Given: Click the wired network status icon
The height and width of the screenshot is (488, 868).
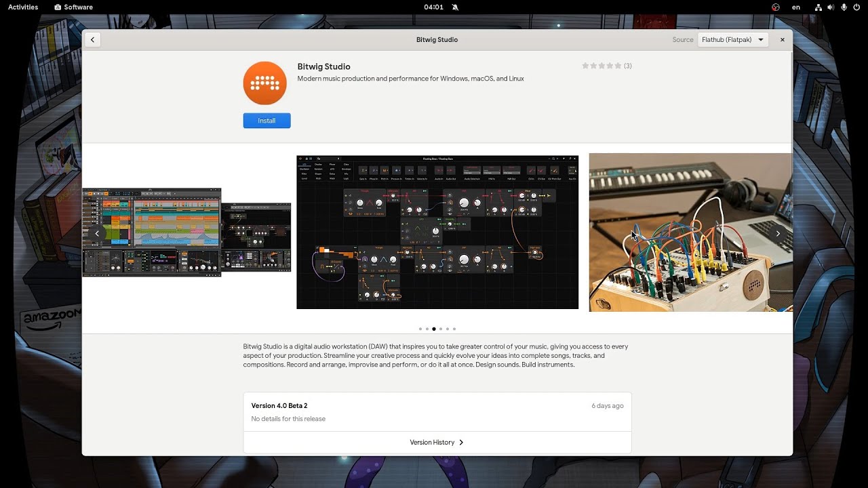Looking at the screenshot, I should coord(818,7).
